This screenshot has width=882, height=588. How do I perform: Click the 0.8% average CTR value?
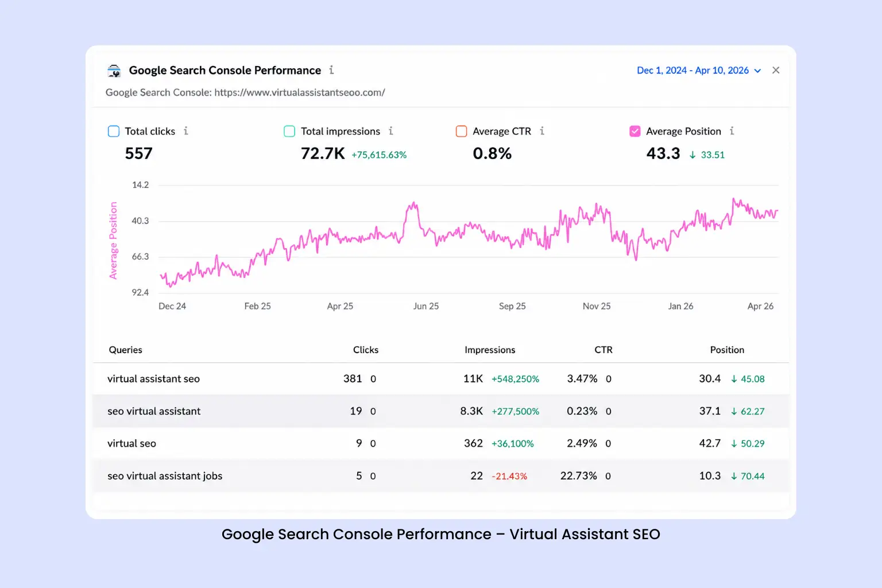492,154
